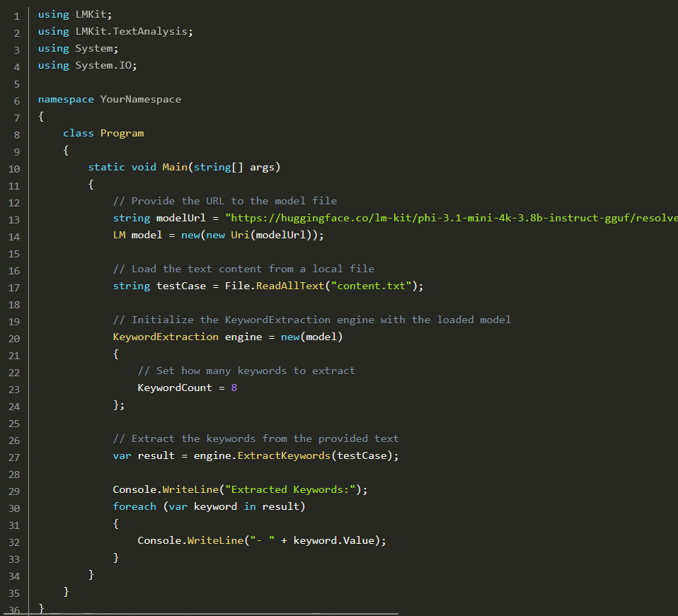Click the "using System.IO" statement
This screenshot has height=616, width=678.
(x=87, y=65)
